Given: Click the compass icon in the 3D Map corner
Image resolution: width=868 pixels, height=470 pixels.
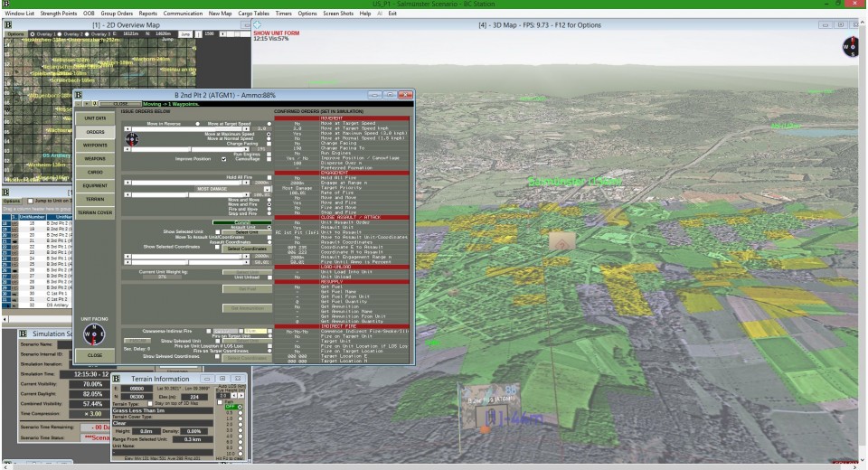Looking at the screenshot, I should point(850,47).
